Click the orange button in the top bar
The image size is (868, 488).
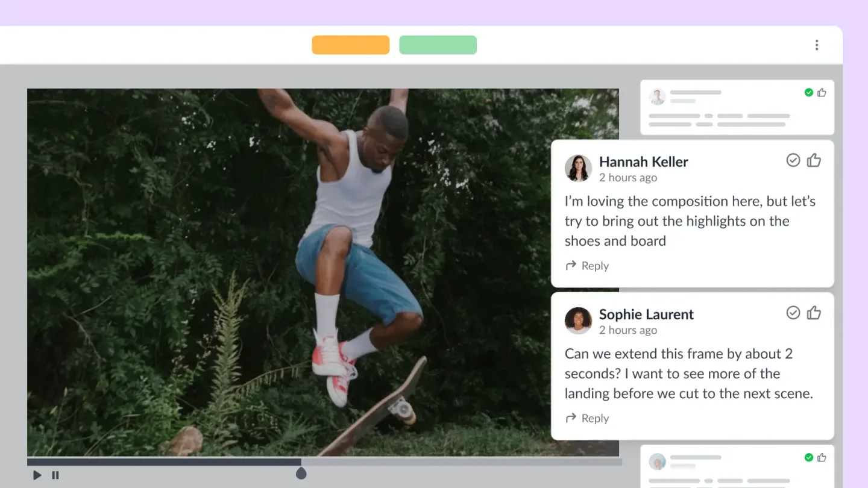pyautogui.click(x=351, y=45)
